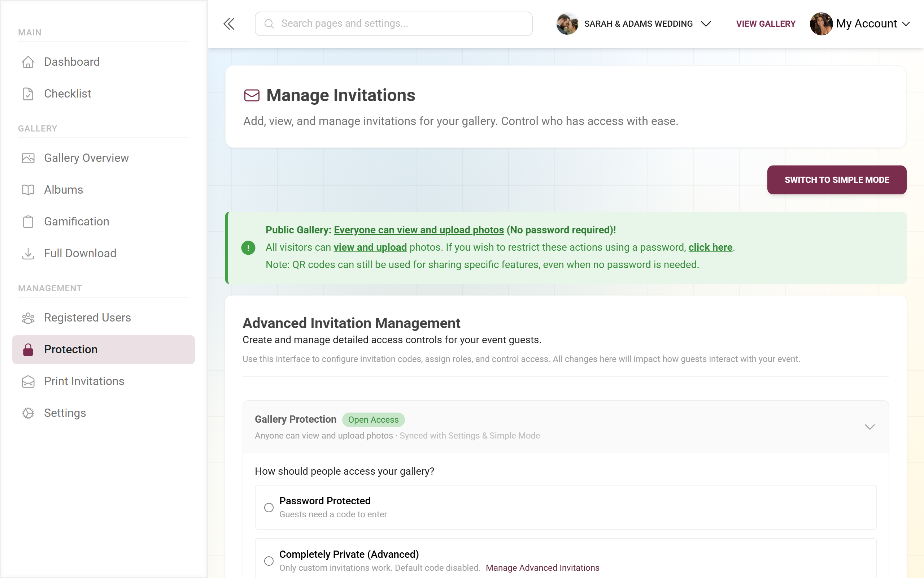This screenshot has width=924, height=578.
Task: Select the Protection menu item
Action: pyautogui.click(x=104, y=349)
